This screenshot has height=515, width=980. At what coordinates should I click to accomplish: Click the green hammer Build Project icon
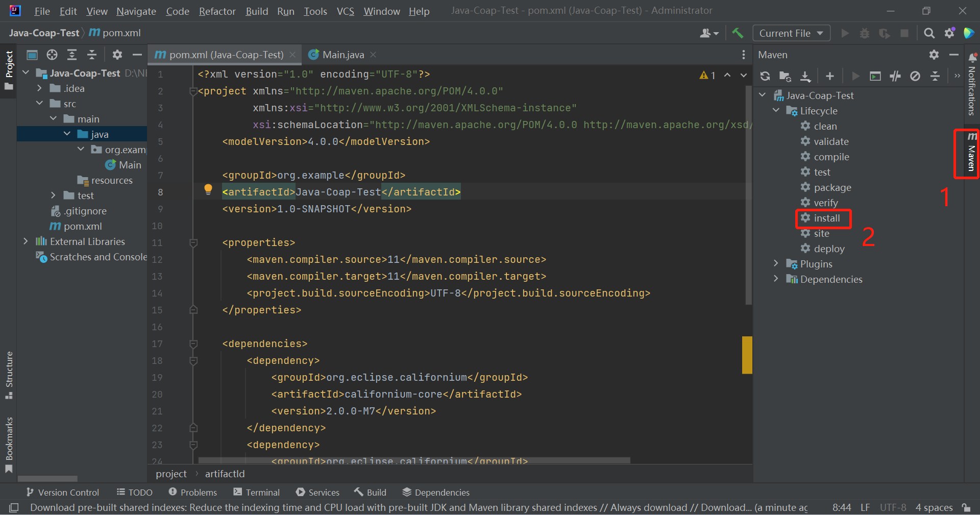coord(738,33)
